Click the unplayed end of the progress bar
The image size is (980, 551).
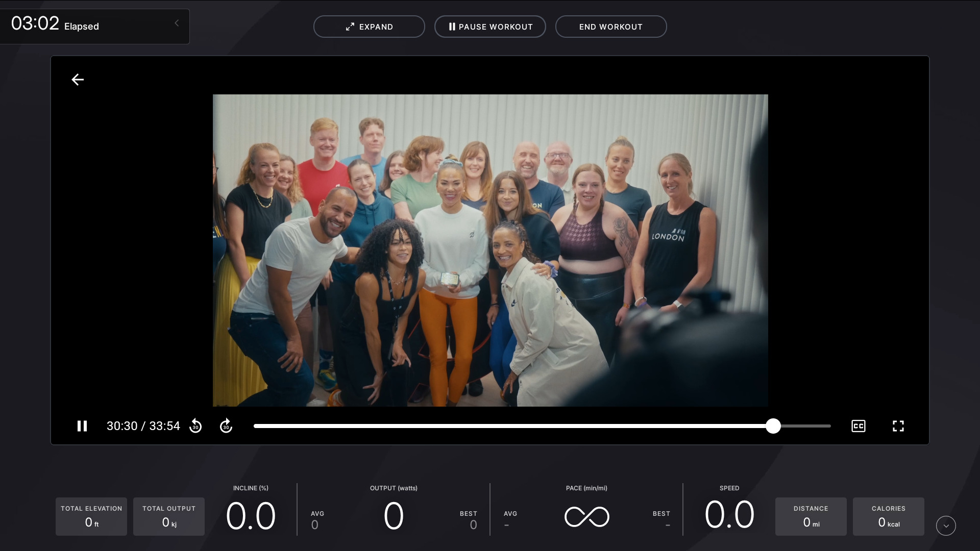click(806, 426)
